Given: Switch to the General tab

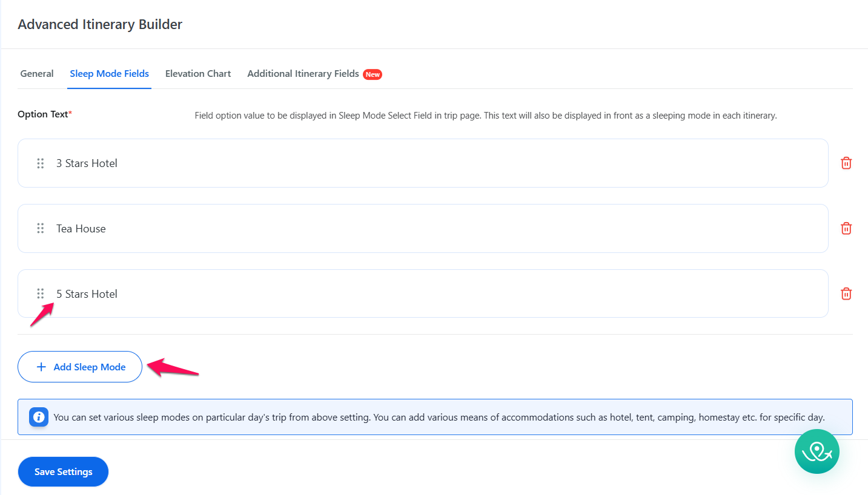Looking at the screenshot, I should click(x=37, y=74).
